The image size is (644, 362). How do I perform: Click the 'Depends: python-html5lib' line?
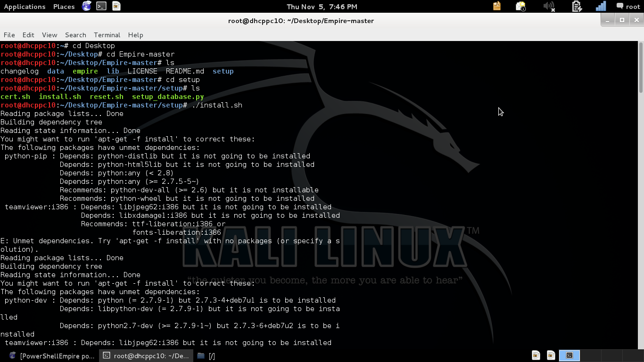[x=187, y=165]
